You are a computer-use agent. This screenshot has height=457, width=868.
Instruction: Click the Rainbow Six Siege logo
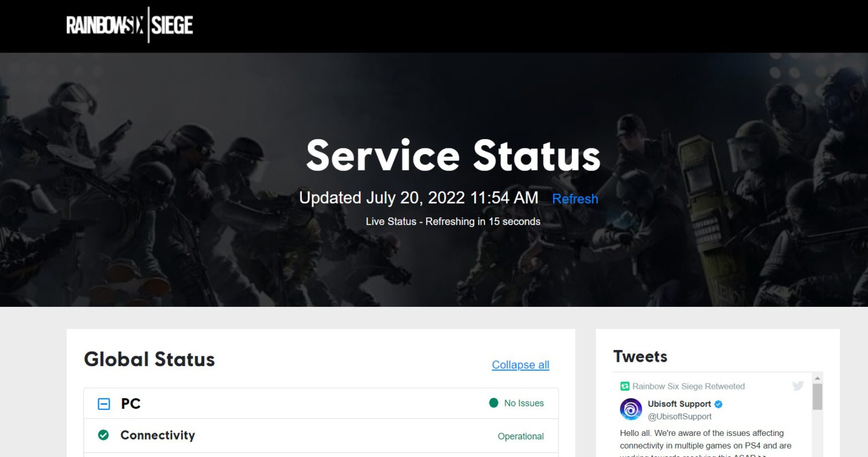coord(129,25)
